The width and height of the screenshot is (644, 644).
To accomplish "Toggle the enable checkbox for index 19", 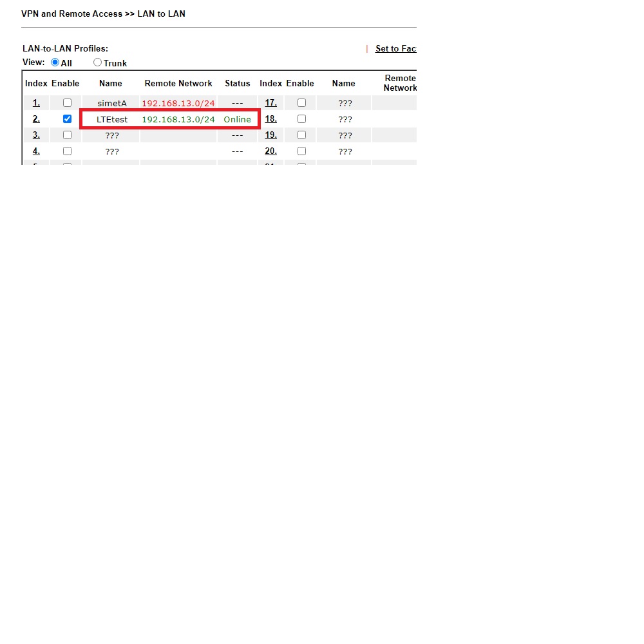I will [301, 135].
